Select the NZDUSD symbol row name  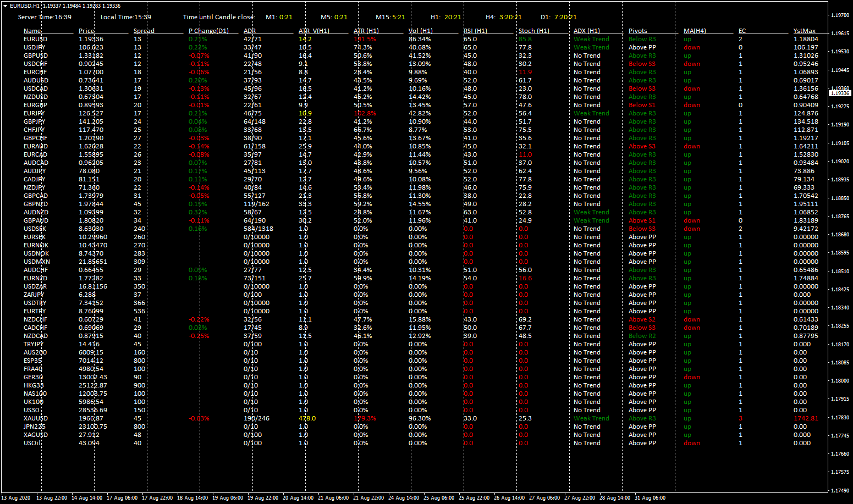(x=36, y=97)
